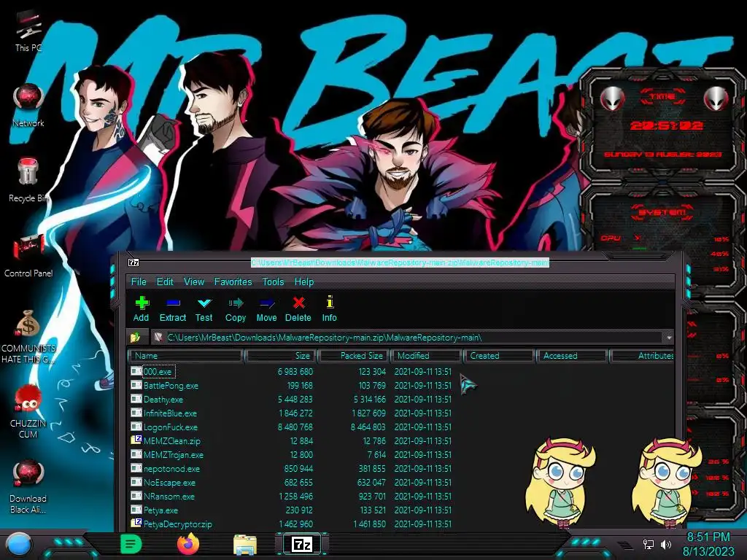The height and width of the screenshot is (560, 747).
Task: Open the Info toolbar button
Action: [x=329, y=308]
